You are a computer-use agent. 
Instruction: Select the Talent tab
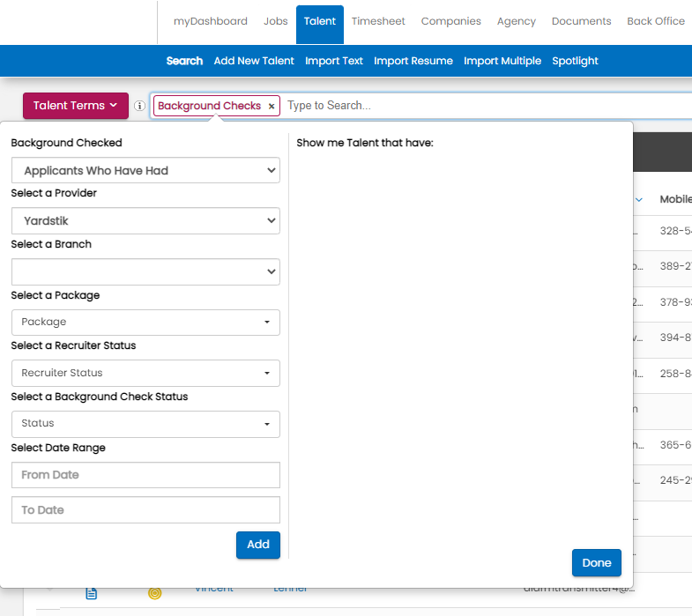[319, 25]
